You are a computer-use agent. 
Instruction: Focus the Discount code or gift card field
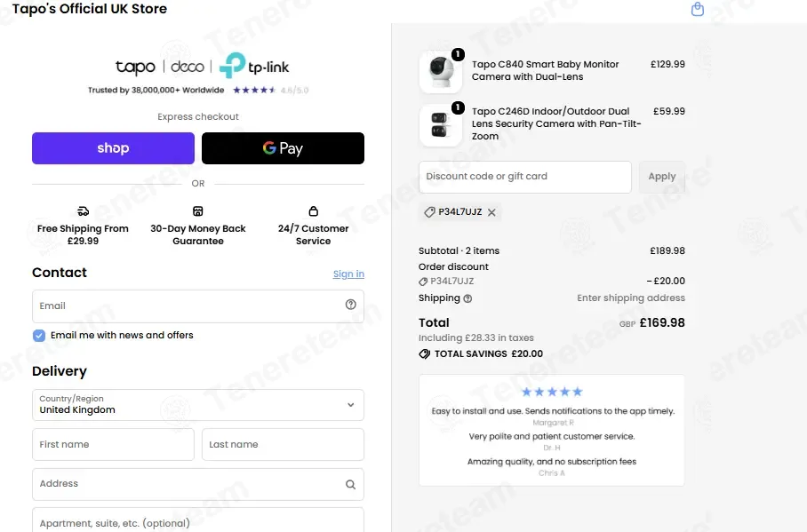click(525, 177)
